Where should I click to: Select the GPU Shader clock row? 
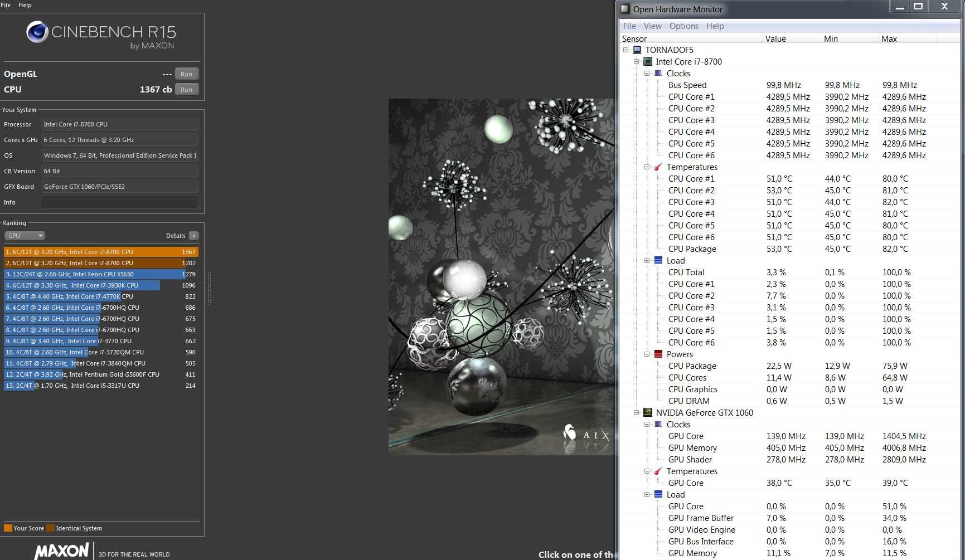click(789, 460)
